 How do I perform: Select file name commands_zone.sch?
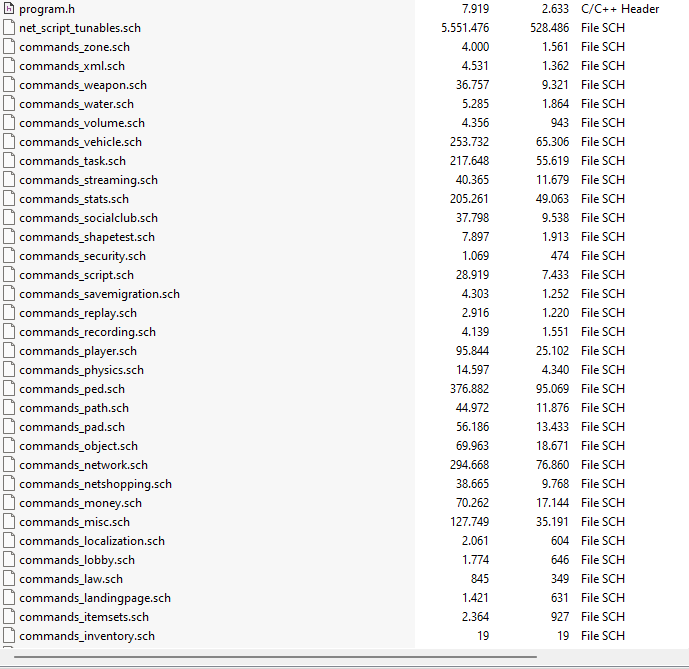point(74,47)
